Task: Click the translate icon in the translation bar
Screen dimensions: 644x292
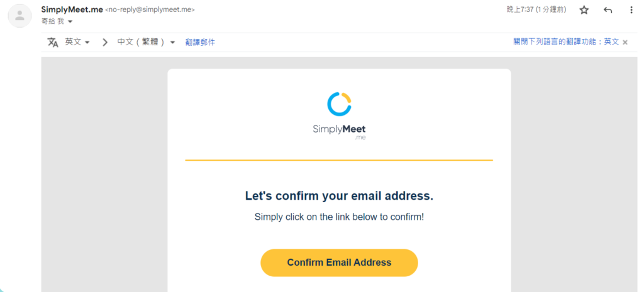Action: [x=53, y=42]
